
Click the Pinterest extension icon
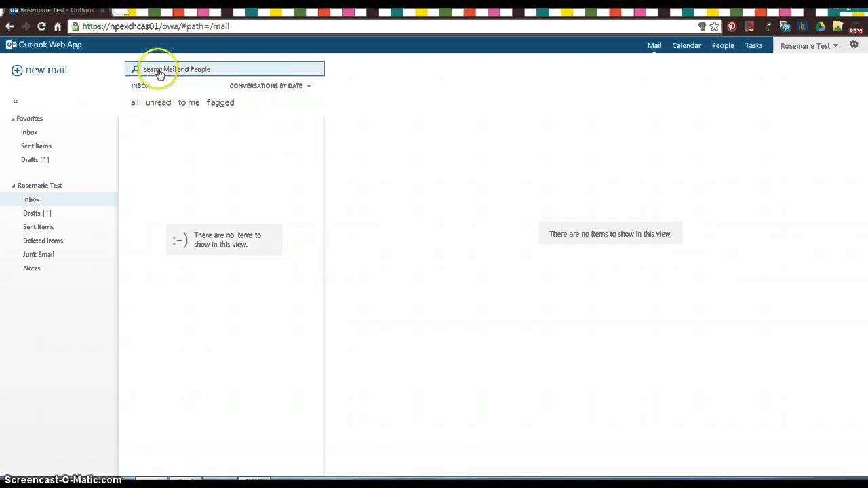[732, 26]
